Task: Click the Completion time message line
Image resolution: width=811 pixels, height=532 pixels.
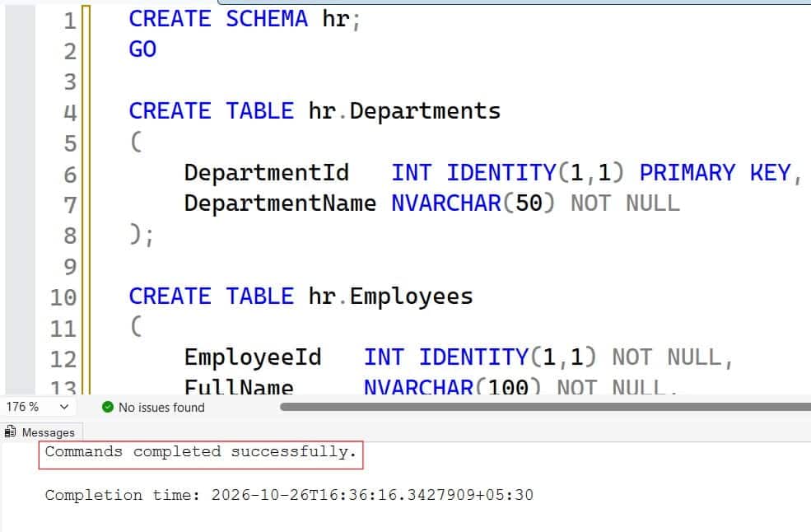Action: point(289,495)
